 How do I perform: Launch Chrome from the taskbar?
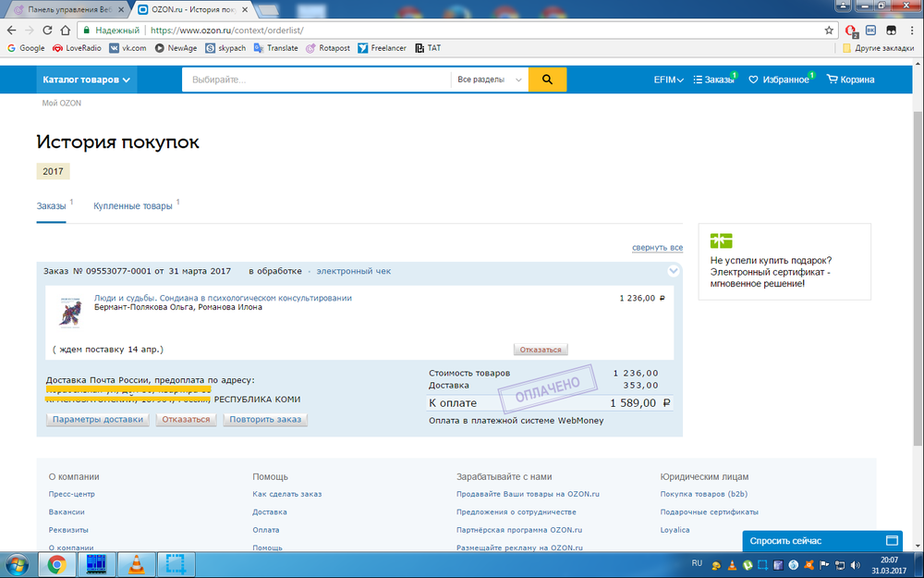click(x=56, y=565)
